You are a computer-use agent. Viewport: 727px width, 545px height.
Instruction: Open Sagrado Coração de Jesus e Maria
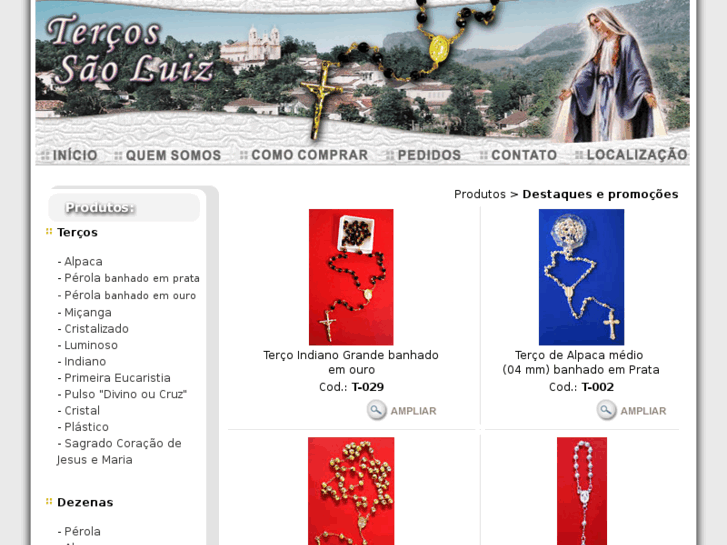(x=119, y=451)
